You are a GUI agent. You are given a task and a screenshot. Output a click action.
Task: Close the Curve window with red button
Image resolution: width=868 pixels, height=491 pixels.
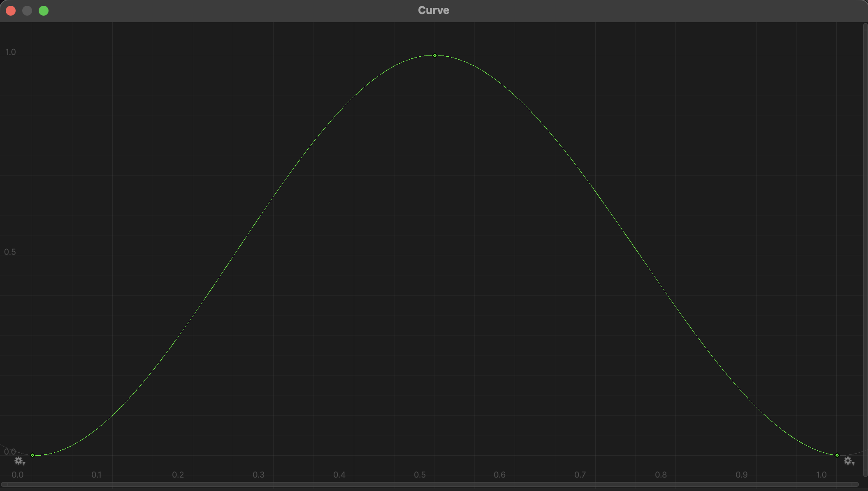(x=11, y=11)
